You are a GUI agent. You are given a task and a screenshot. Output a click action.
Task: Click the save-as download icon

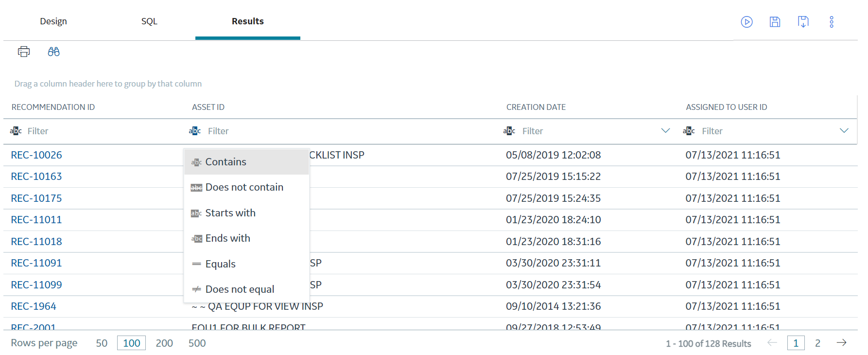pyautogui.click(x=803, y=22)
